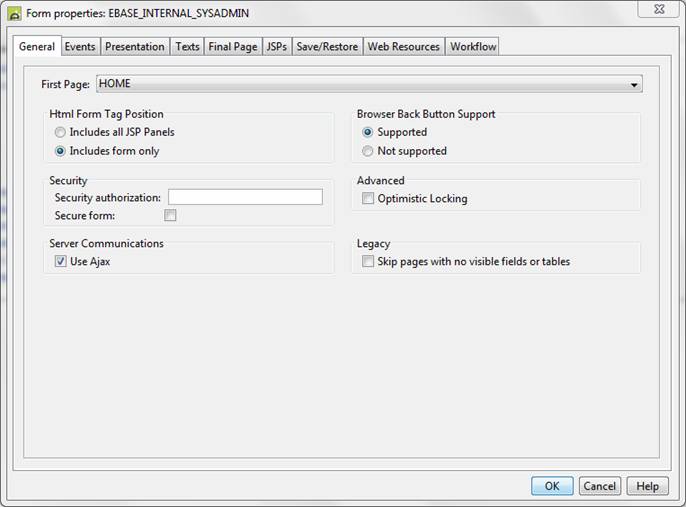Screen dimensions: 686x507
Task: Uncheck the Use Ajax checkbox
Action: tap(61, 262)
